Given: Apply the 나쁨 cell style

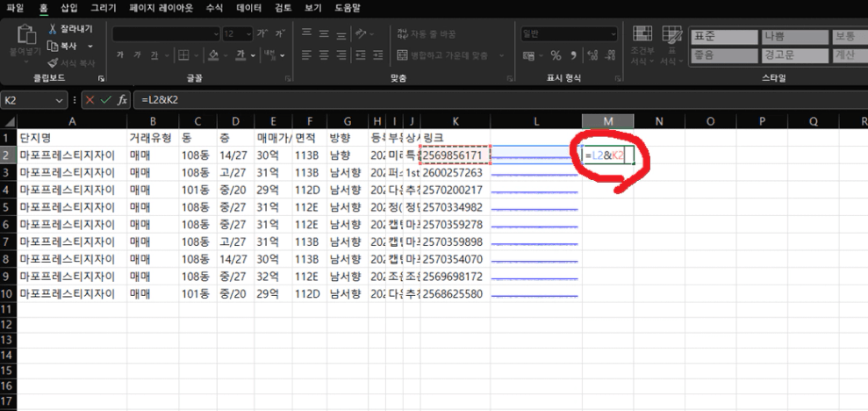Looking at the screenshot, I should 780,36.
